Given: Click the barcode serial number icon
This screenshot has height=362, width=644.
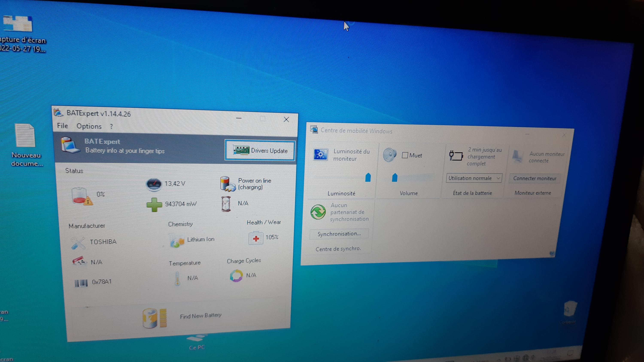Looking at the screenshot, I should (x=81, y=283).
